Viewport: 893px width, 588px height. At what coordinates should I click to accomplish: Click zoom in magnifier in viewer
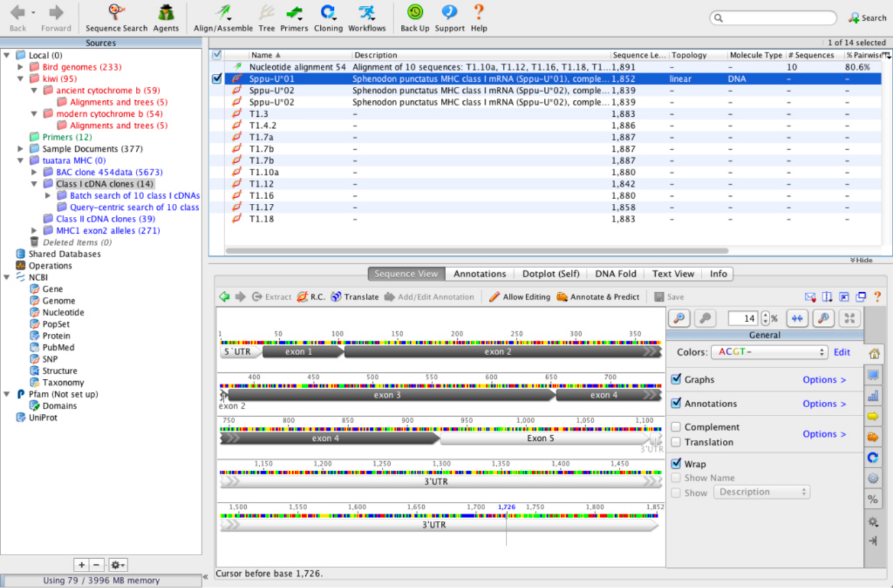pyautogui.click(x=679, y=318)
